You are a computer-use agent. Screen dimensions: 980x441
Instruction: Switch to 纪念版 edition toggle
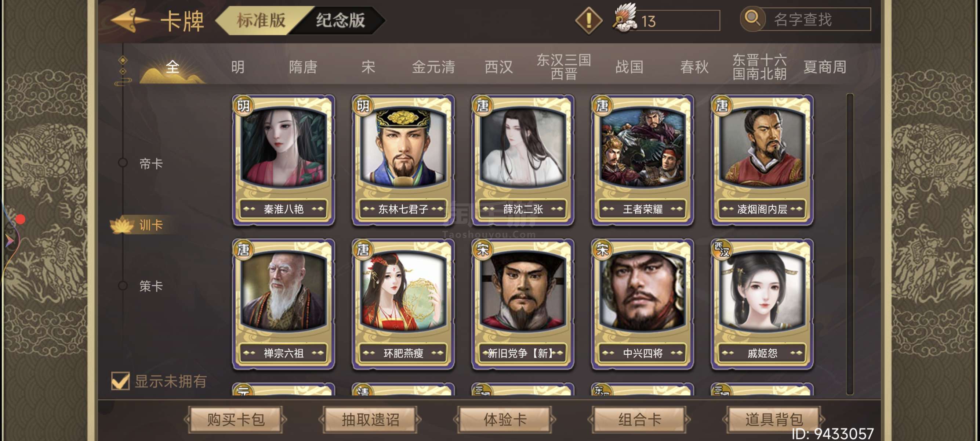[x=340, y=20]
